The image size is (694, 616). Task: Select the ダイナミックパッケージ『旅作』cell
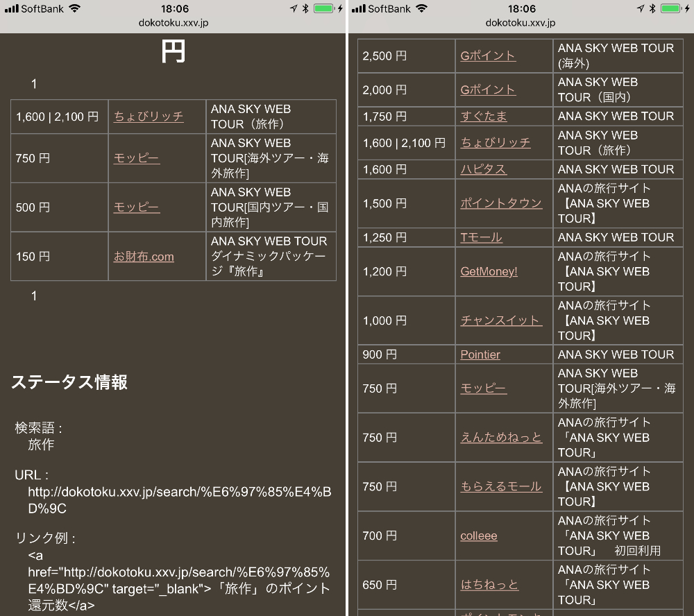click(x=271, y=256)
